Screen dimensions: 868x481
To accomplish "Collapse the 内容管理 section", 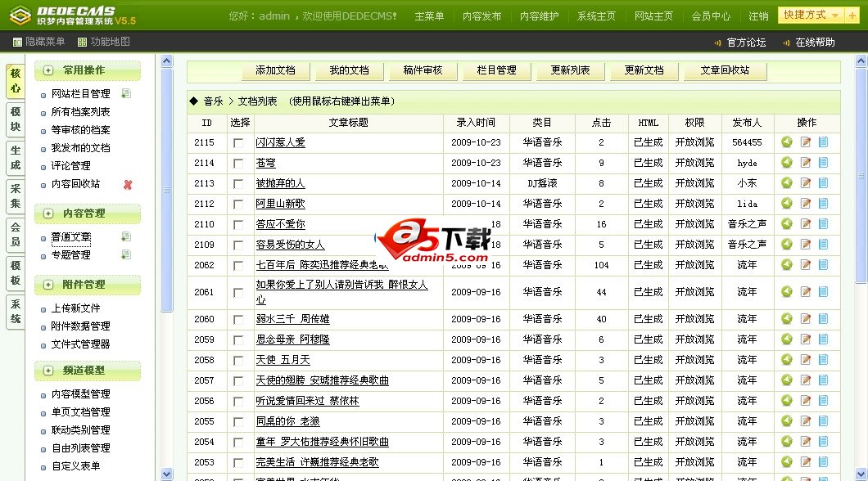I will (48, 214).
